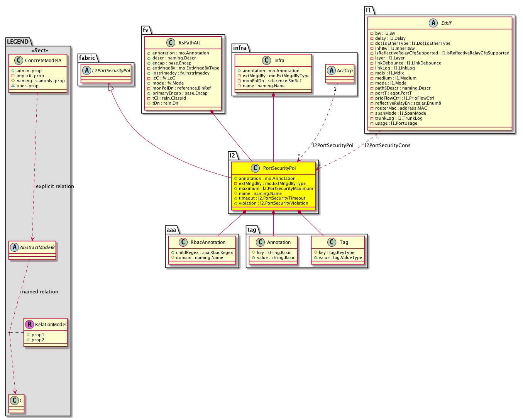Viewport: 523px width, 420px height.
Task: Select the l1 package tab
Action: pyautogui.click(x=369, y=10)
